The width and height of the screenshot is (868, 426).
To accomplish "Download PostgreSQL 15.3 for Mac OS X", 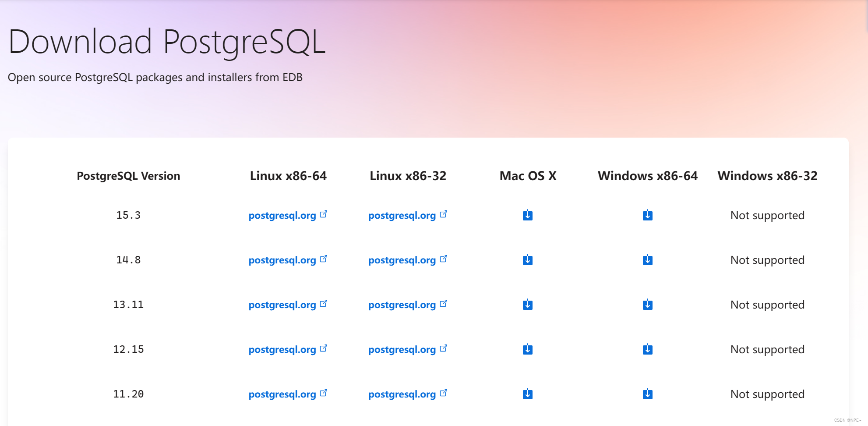I will (528, 215).
